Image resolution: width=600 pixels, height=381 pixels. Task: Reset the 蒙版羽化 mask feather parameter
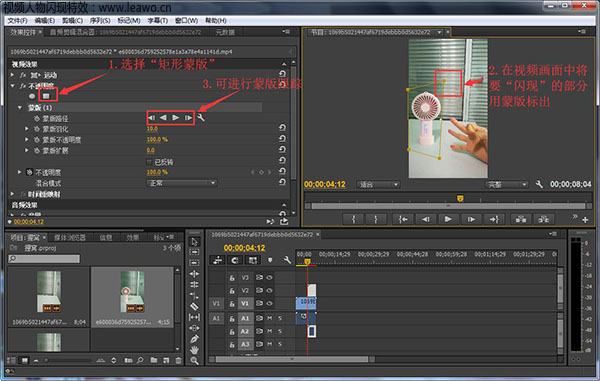[282, 128]
